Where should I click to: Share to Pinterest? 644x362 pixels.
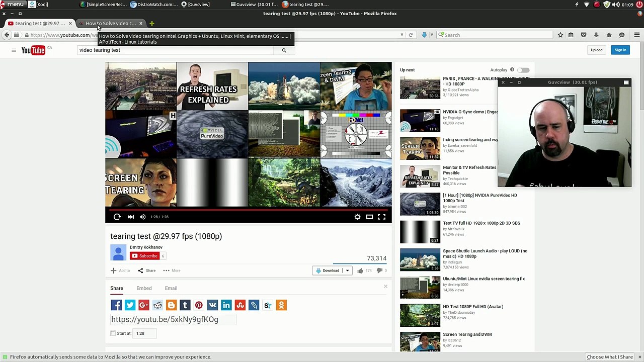pyautogui.click(x=199, y=305)
